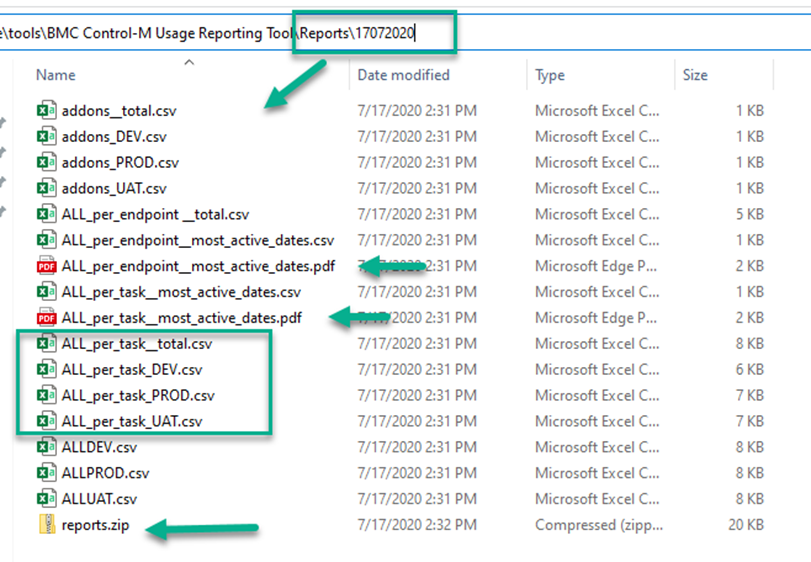This screenshot has height=562, width=811.
Task: Select file name ALL_per_task__total.csv
Action: tap(137, 343)
